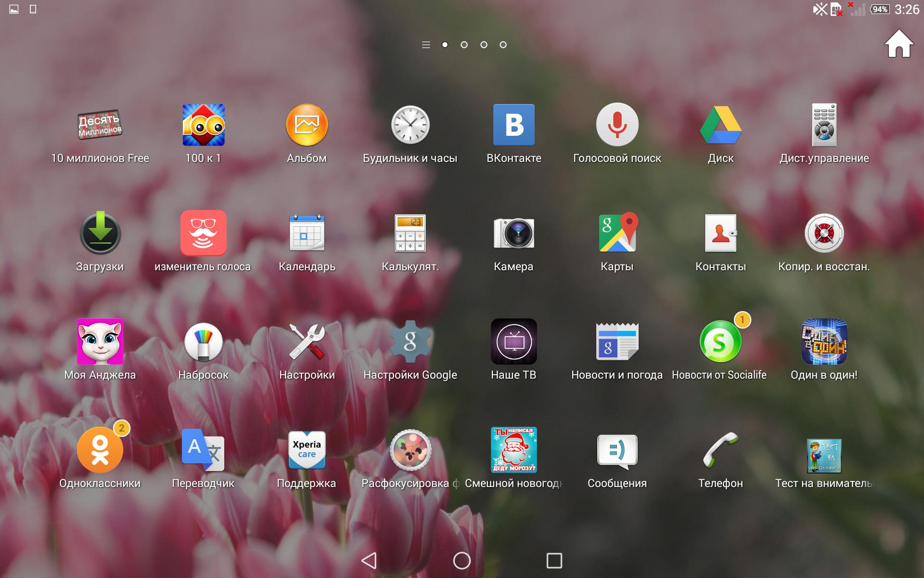Open the Калькулят. calculator app

(x=410, y=233)
